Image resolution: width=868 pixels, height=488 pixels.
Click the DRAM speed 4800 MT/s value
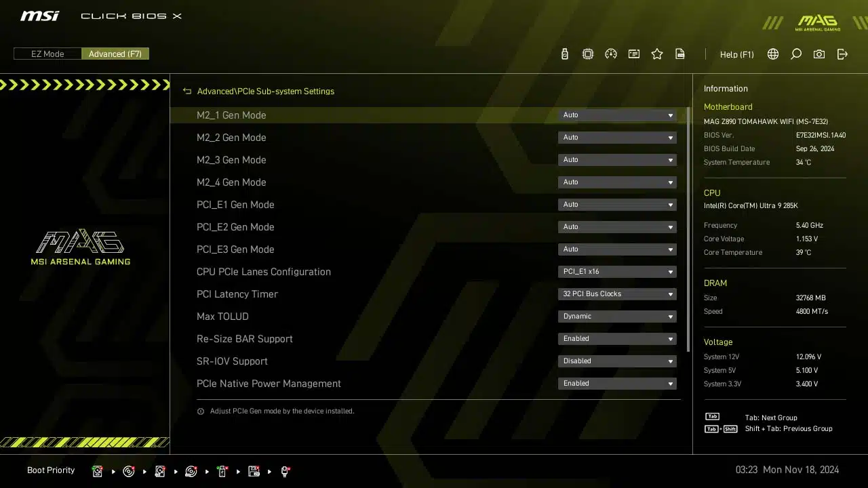[x=812, y=312]
